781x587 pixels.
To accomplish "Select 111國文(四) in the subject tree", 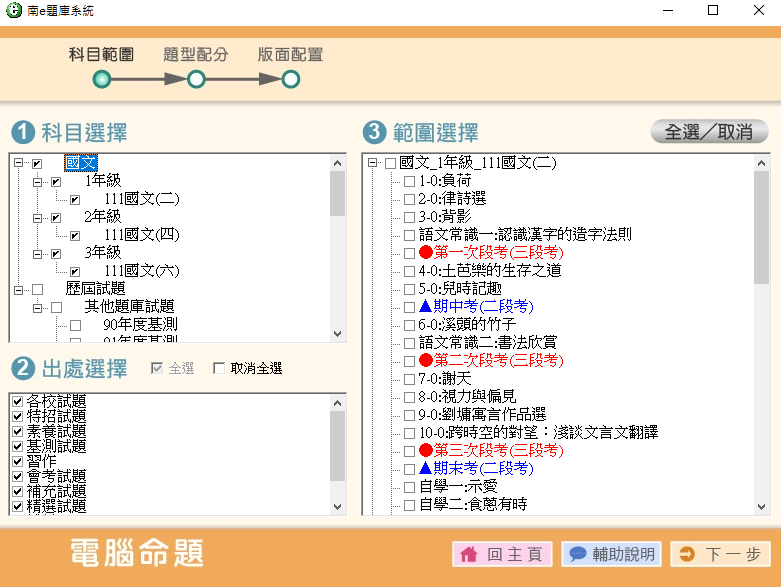I will pos(141,235).
